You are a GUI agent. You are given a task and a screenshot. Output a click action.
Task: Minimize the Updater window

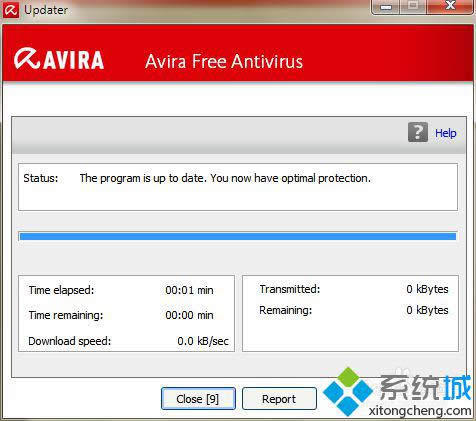pos(386,7)
